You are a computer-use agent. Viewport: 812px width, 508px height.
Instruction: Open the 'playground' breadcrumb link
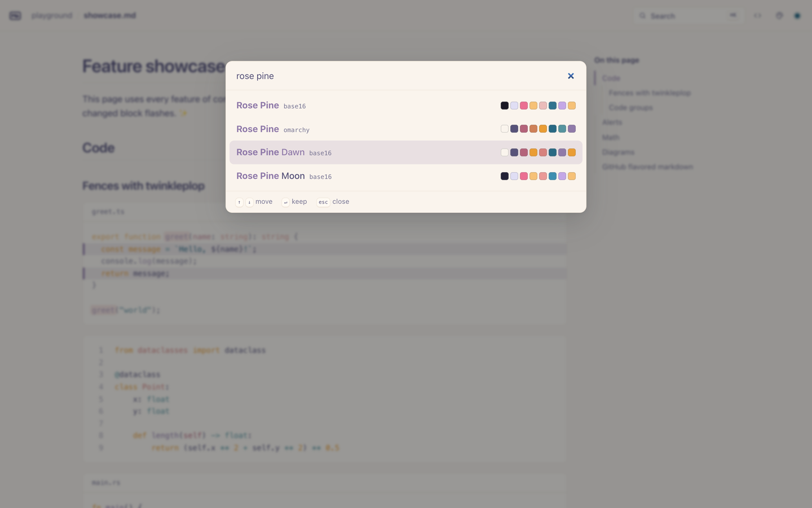coord(52,15)
